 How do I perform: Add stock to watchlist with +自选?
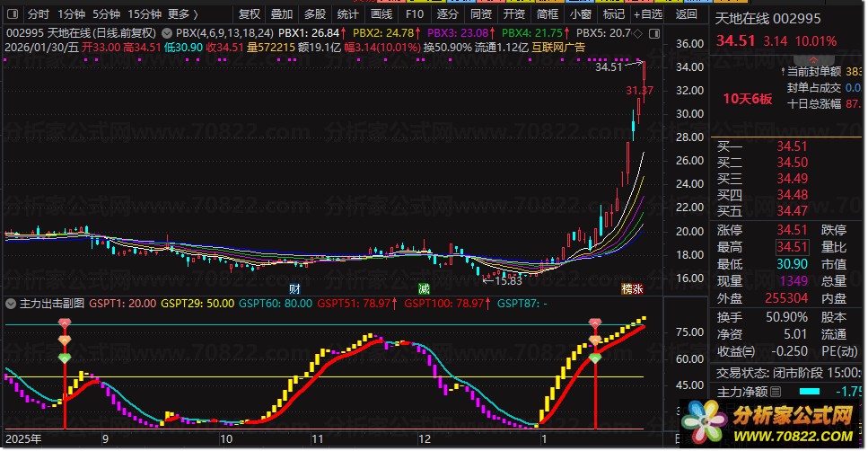648,13
